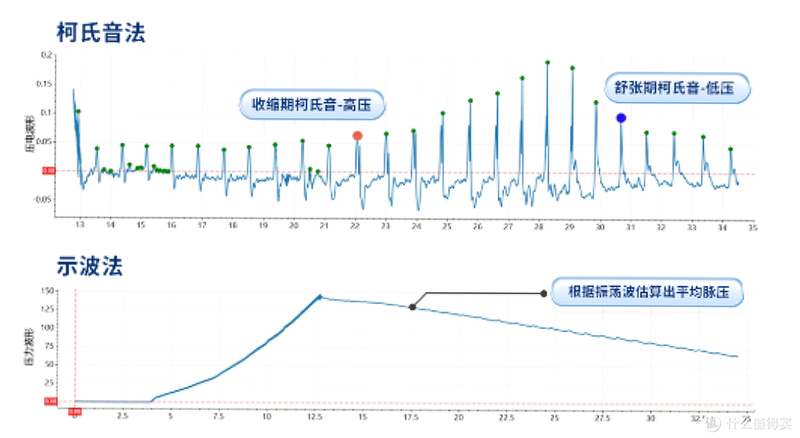Click the 0.2 tick on upper chart's vertical axis
Image resolution: width=800 pixels, height=438 pixels.
click(46, 55)
